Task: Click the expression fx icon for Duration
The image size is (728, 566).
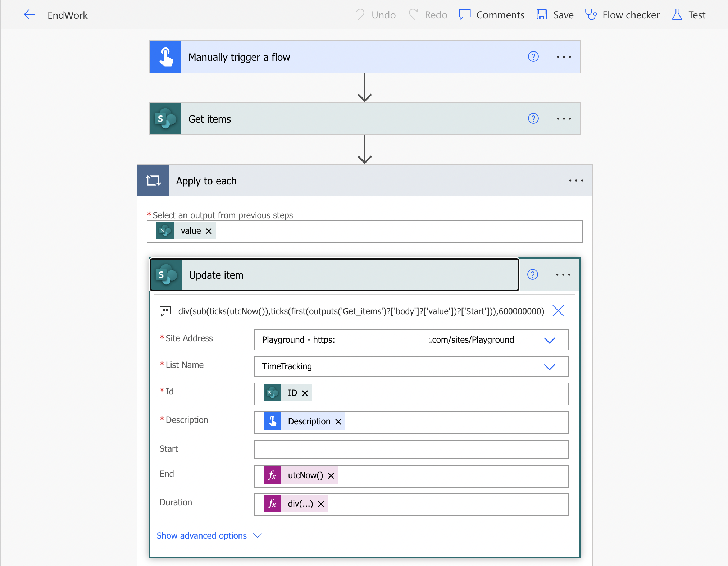Action: 271,503
